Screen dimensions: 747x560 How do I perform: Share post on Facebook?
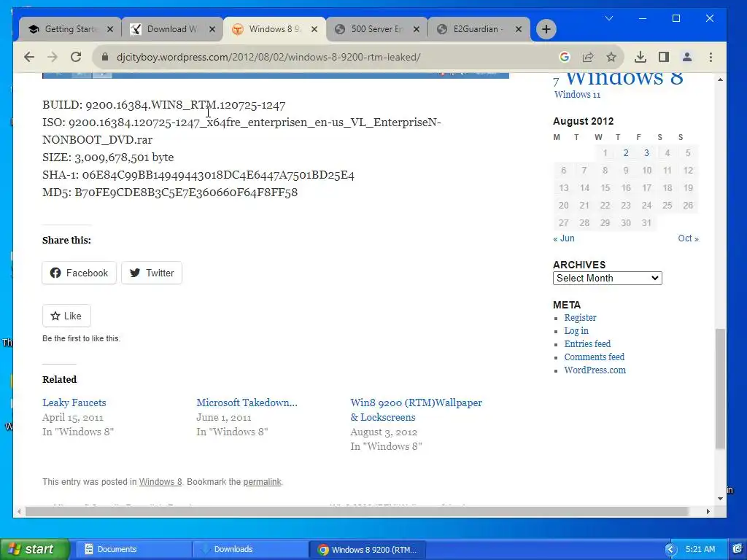[x=79, y=273]
